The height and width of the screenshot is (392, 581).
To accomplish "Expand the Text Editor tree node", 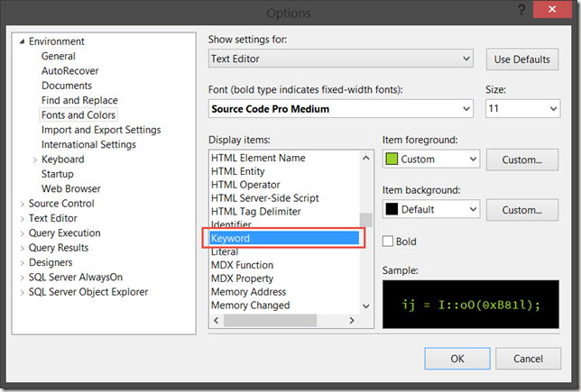I will pos(23,219).
